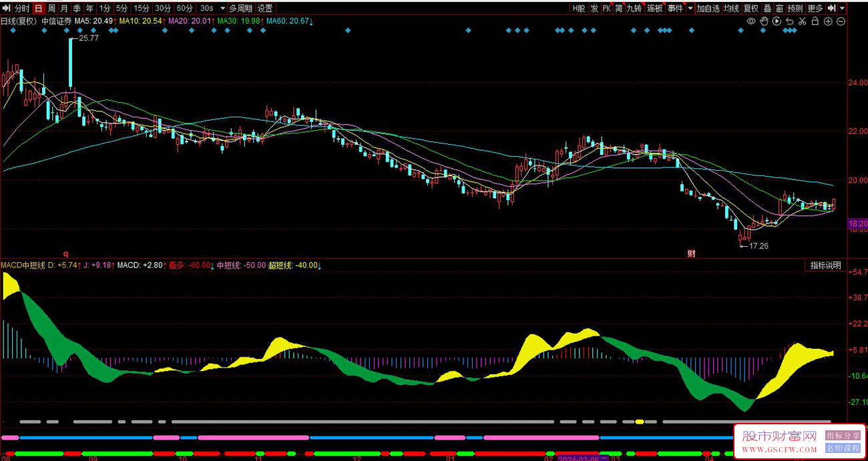
Task: Click the MA10: 20.54 label
Action: [142, 21]
